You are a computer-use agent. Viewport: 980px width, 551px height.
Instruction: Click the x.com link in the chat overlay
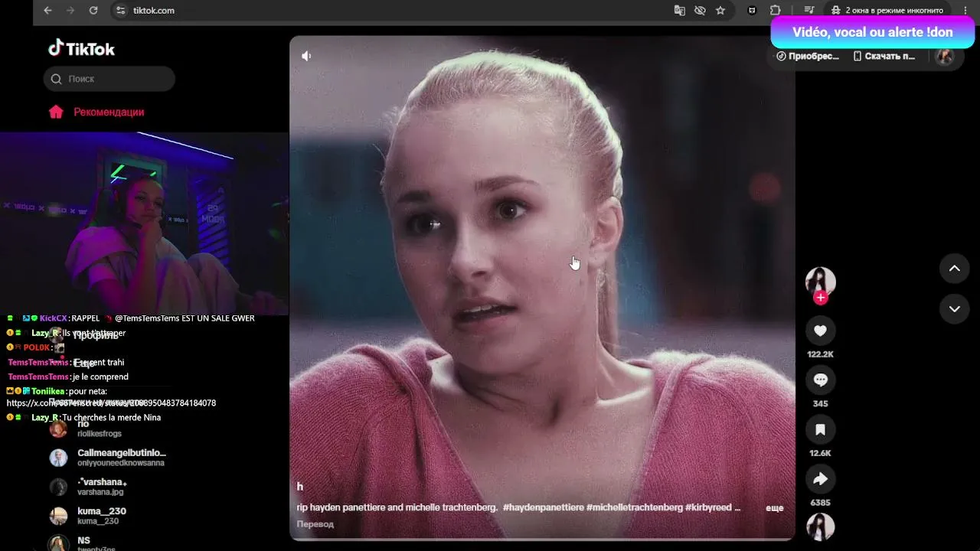111,403
